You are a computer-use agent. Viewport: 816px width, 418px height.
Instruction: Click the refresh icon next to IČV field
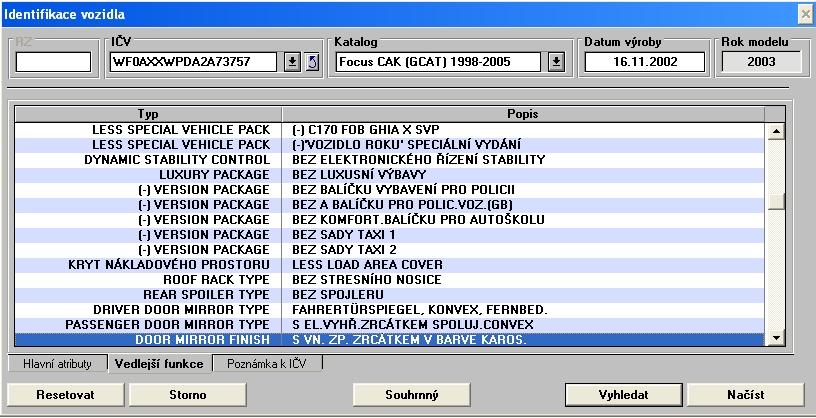click(x=311, y=62)
